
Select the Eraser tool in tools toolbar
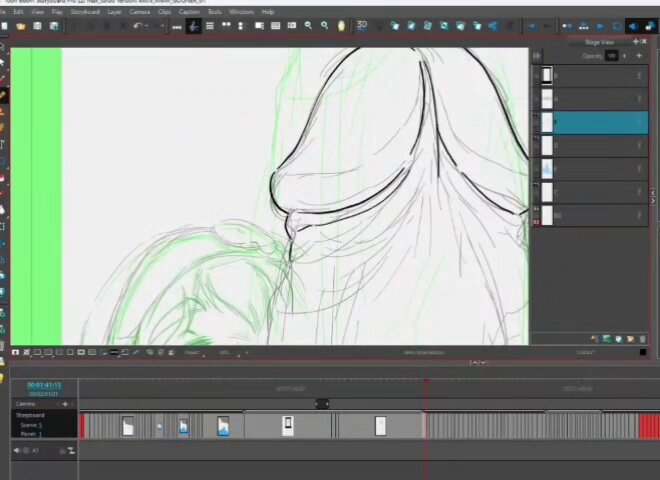coord(3,178)
